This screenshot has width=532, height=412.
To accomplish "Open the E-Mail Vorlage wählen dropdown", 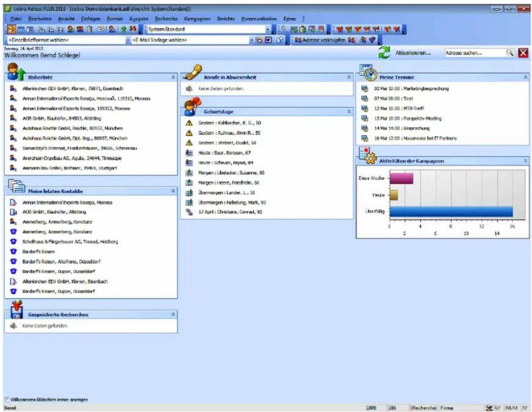I will [x=252, y=40].
